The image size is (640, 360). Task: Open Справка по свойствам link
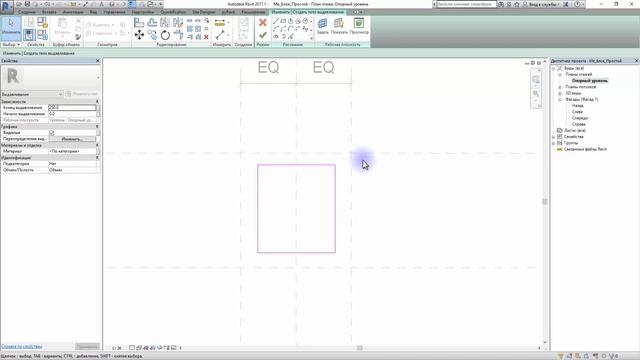[22, 347]
